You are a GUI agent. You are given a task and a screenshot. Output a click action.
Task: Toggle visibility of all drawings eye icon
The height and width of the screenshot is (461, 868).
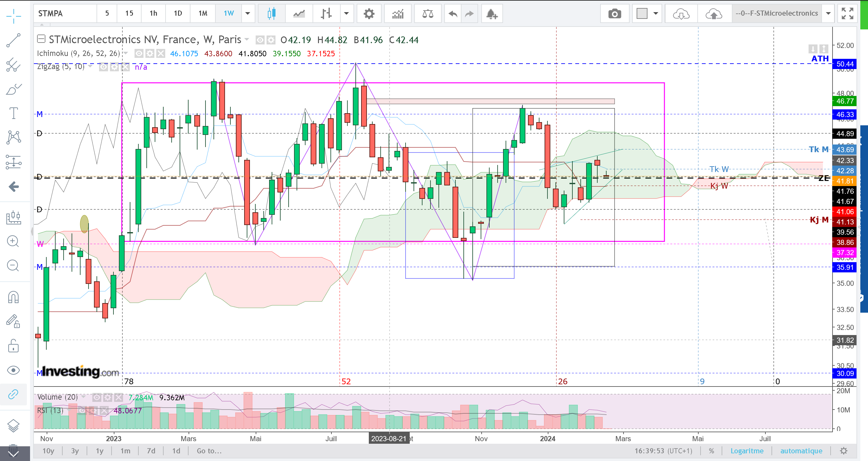[x=13, y=370]
